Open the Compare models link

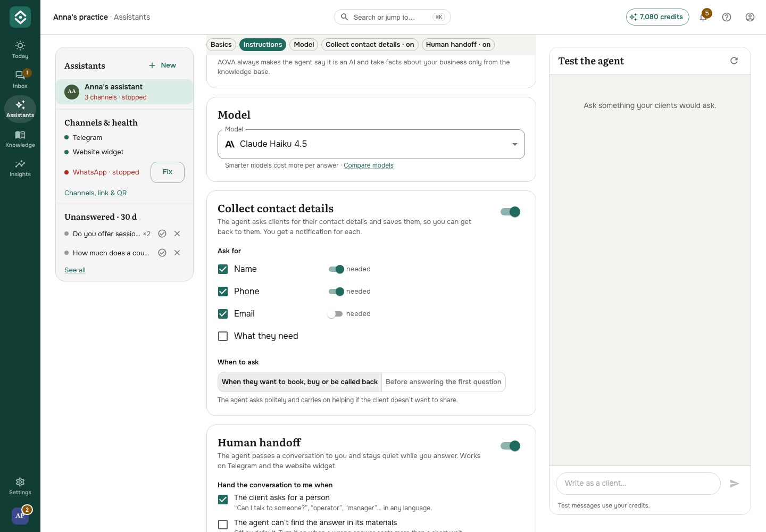(369, 165)
